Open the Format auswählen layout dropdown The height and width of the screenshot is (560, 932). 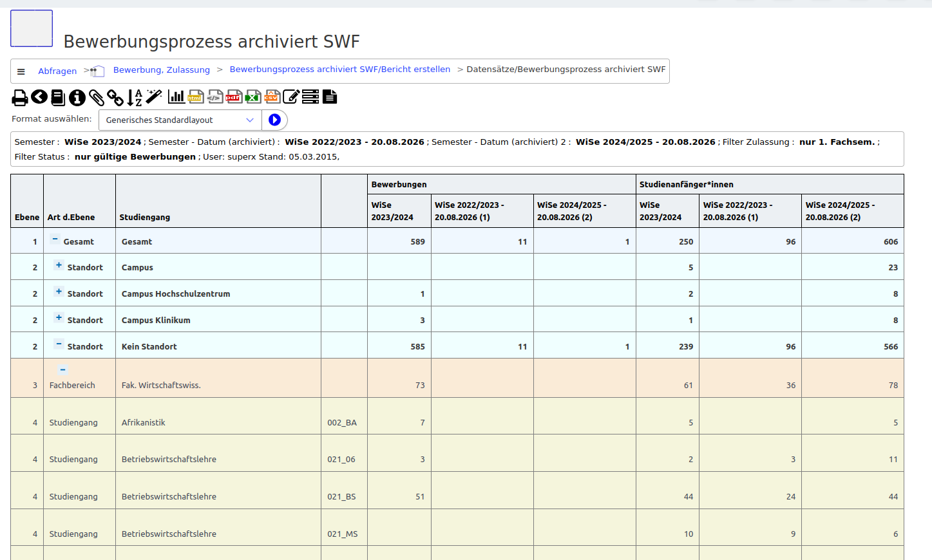[x=180, y=120]
